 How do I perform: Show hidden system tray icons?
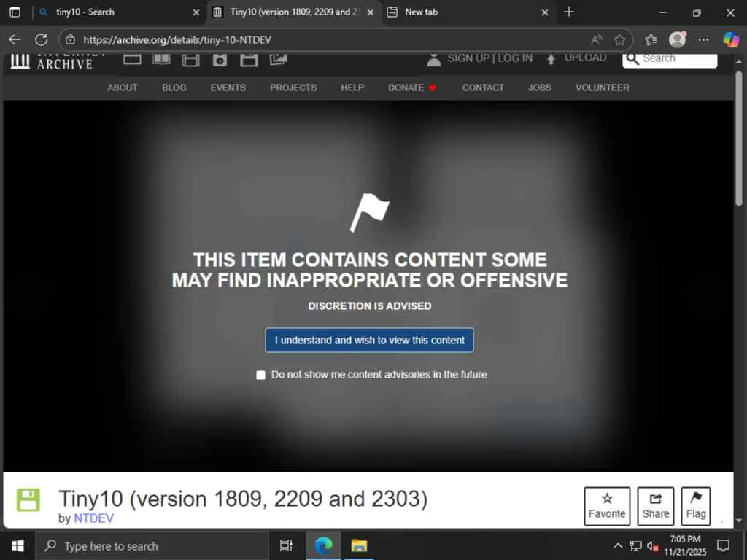[x=617, y=545]
